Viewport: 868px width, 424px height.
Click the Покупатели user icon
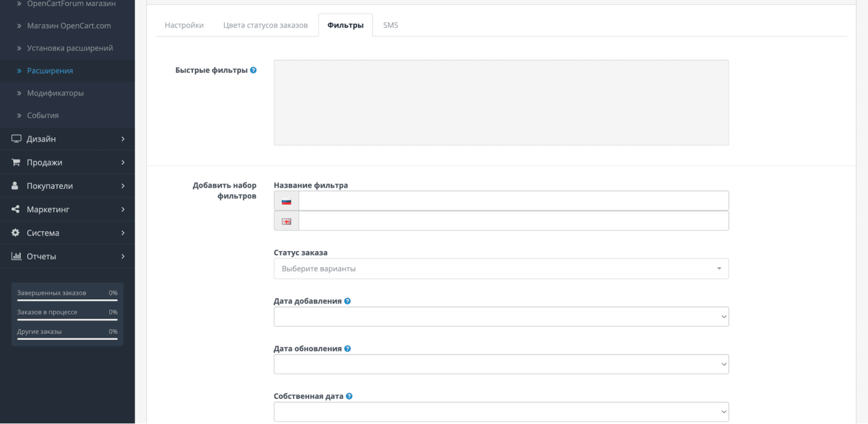[x=15, y=186]
